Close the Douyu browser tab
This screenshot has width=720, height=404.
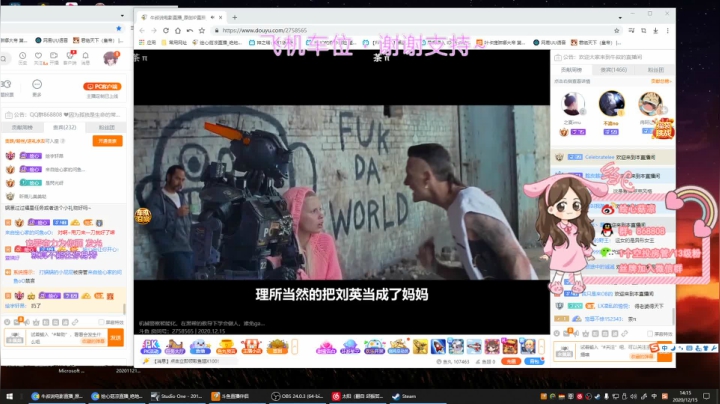(220, 17)
